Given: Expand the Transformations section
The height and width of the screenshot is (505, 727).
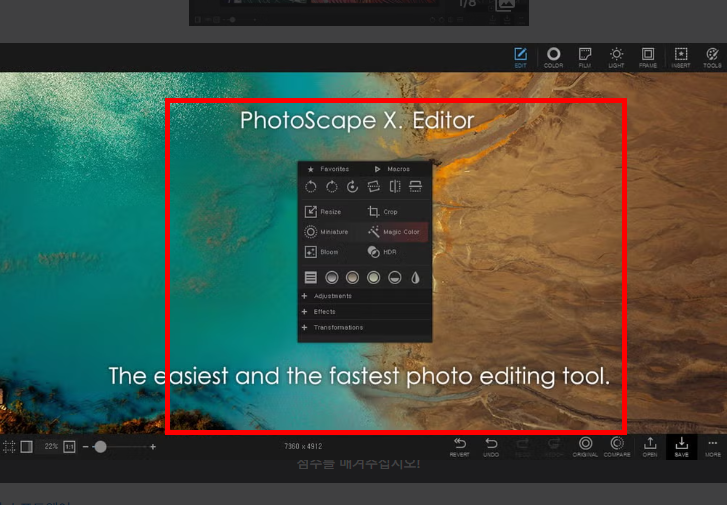Looking at the screenshot, I should tap(365, 327).
